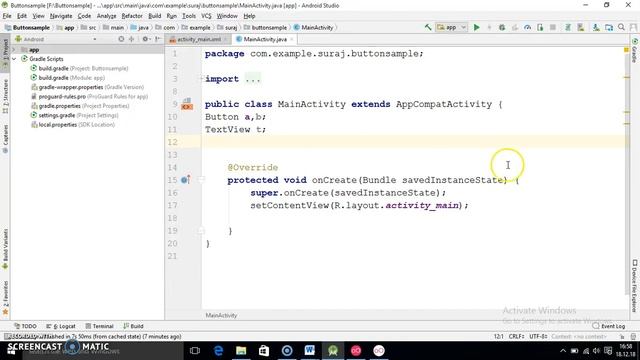Image resolution: width=640 pixels, height=360 pixels.
Task: Click the Make Project hammer icon
Action: click(428, 27)
